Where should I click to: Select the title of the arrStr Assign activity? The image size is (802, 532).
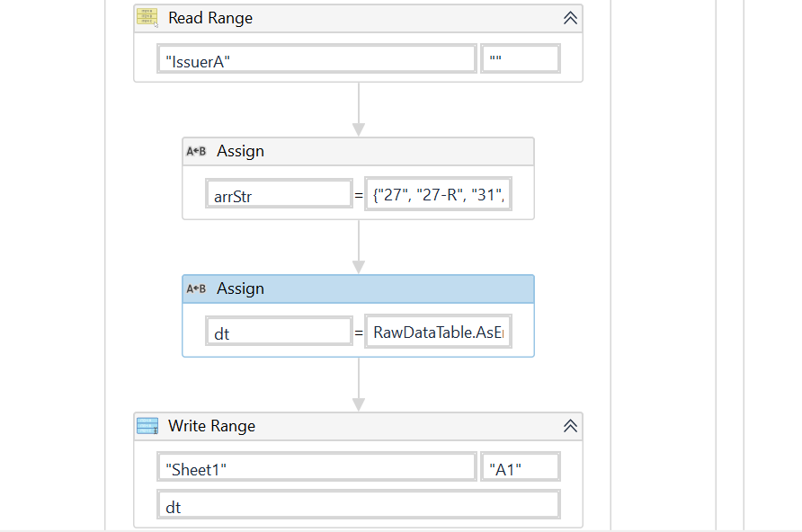[x=240, y=151]
